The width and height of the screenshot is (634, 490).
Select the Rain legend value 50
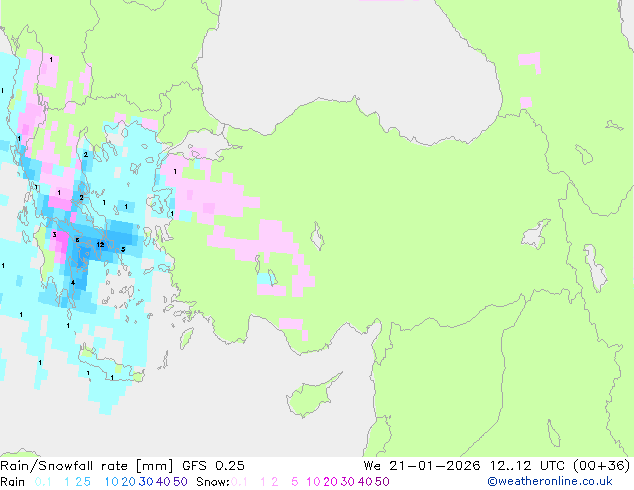click(x=180, y=482)
